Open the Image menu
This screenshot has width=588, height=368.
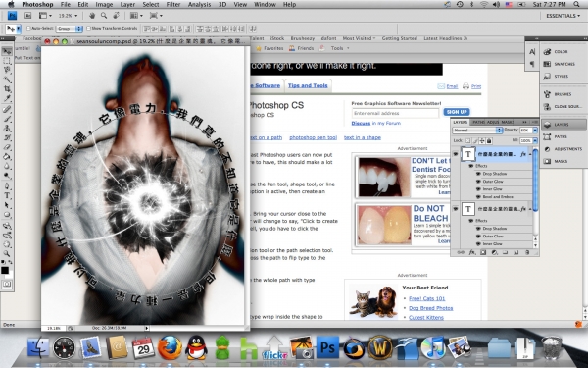(104, 5)
